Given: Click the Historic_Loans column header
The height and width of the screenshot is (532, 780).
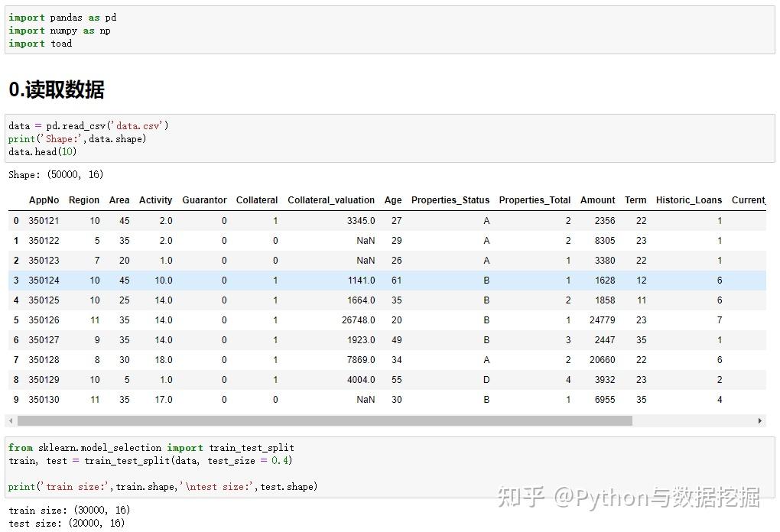Looking at the screenshot, I should pyautogui.click(x=688, y=199).
